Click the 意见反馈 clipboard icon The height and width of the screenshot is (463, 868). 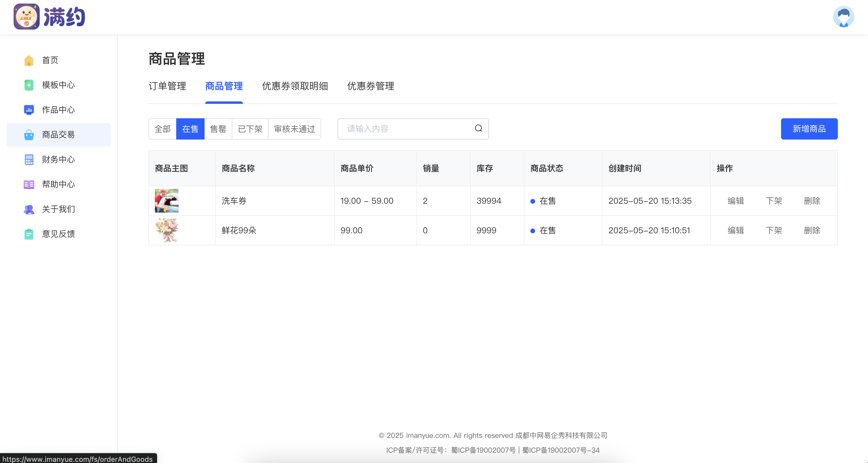click(x=29, y=234)
